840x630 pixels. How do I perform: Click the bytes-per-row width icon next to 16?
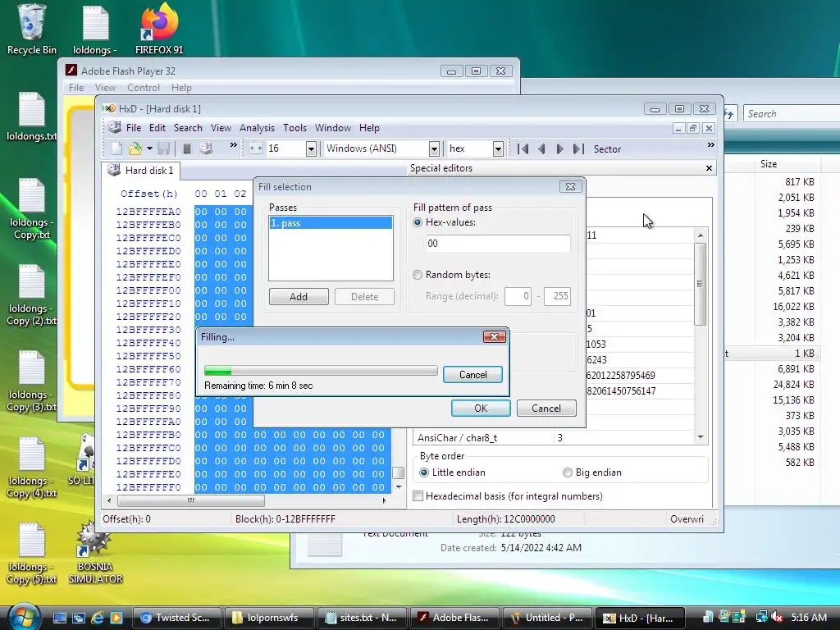click(256, 148)
